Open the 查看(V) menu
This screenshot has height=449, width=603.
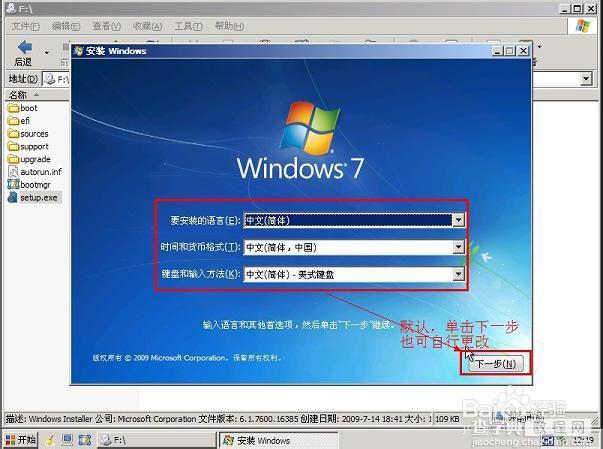pos(107,26)
